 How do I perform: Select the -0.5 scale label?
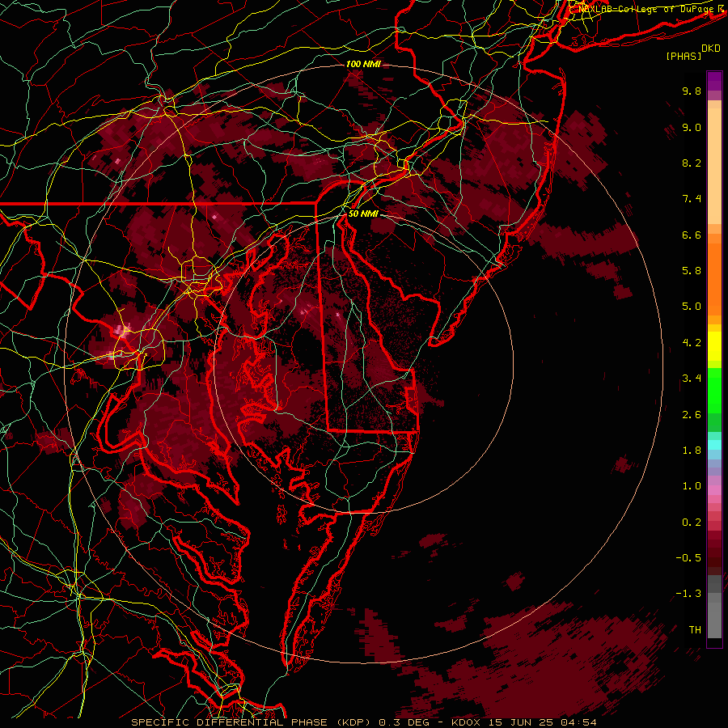tap(688, 558)
